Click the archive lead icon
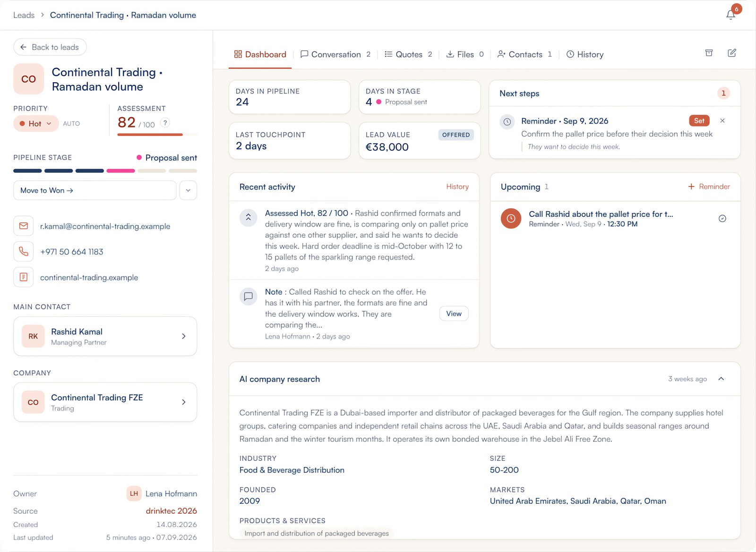Viewport: 756px width, 552px height. click(x=709, y=53)
